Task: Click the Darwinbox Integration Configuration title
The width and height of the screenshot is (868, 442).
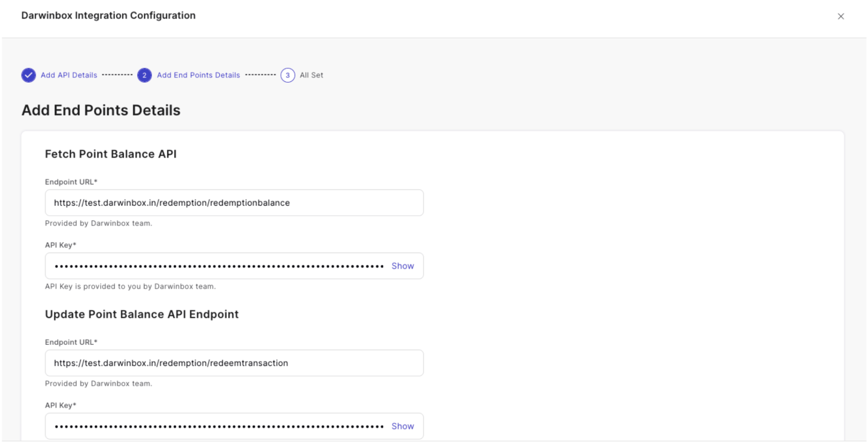Action: click(x=108, y=15)
